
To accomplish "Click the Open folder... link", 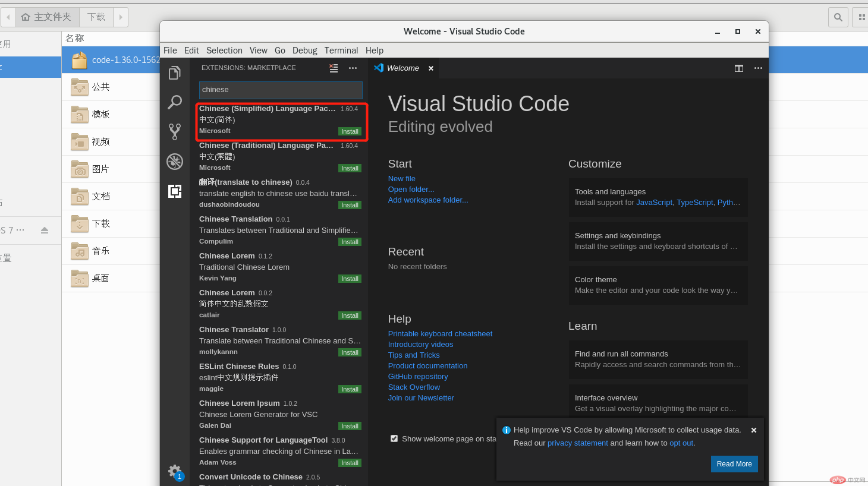I will 411,190.
